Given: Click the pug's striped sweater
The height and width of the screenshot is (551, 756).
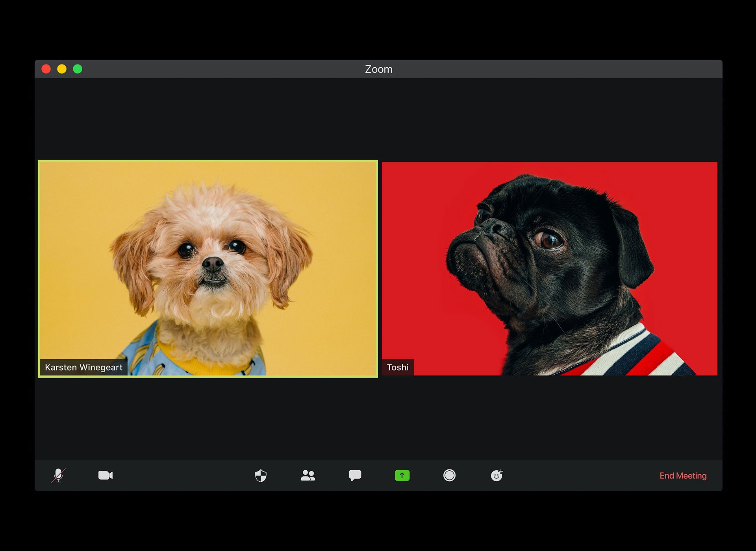Looking at the screenshot, I should [x=646, y=354].
